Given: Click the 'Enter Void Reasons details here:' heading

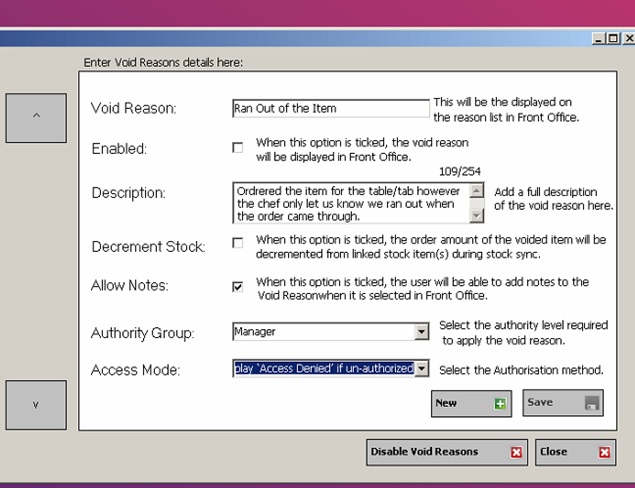Looking at the screenshot, I should coord(163,62).
